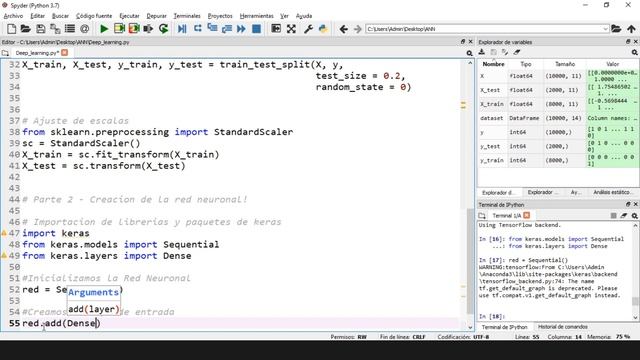Save the current file with the floppy icon
This screenshot has height=360, width=640.
40,29
